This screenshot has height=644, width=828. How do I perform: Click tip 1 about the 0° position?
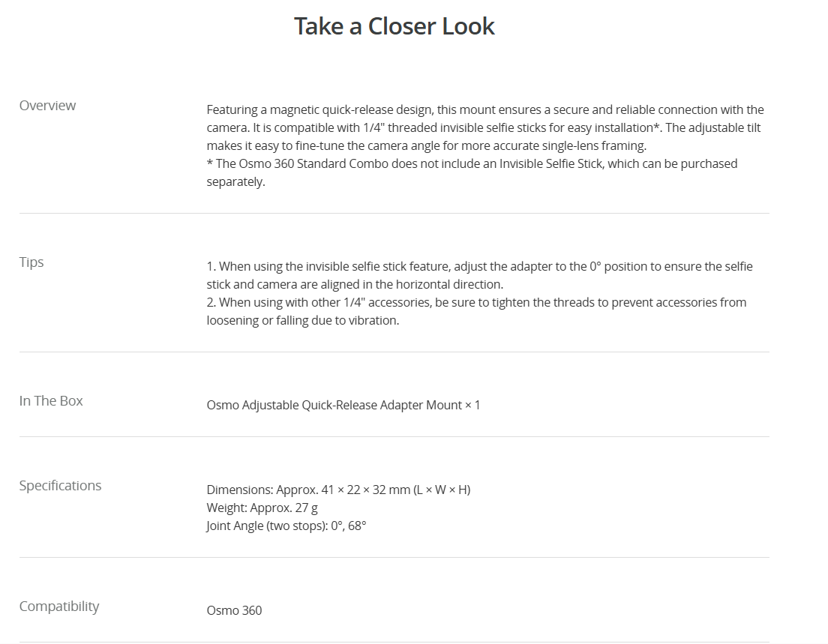click(x=479, y=267)
